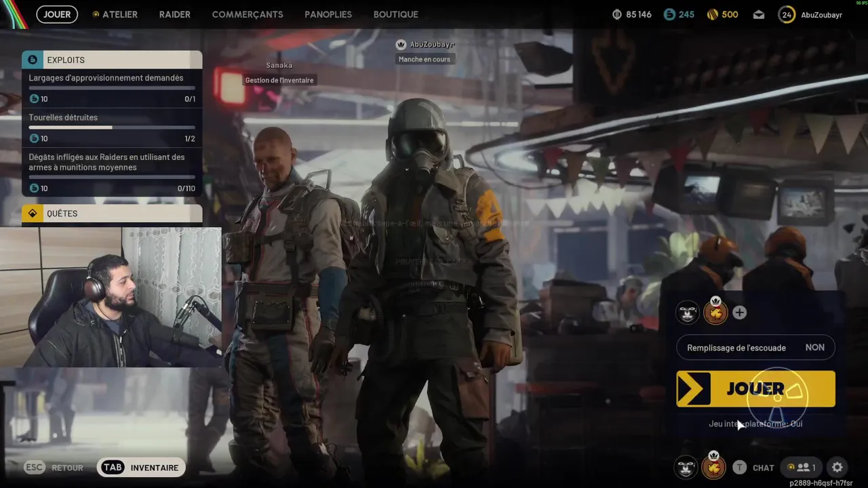Viewport: 868px width, 488px height.
Task: Go to the COMMERÇANTS tab
Action: [x=248, y=14]
